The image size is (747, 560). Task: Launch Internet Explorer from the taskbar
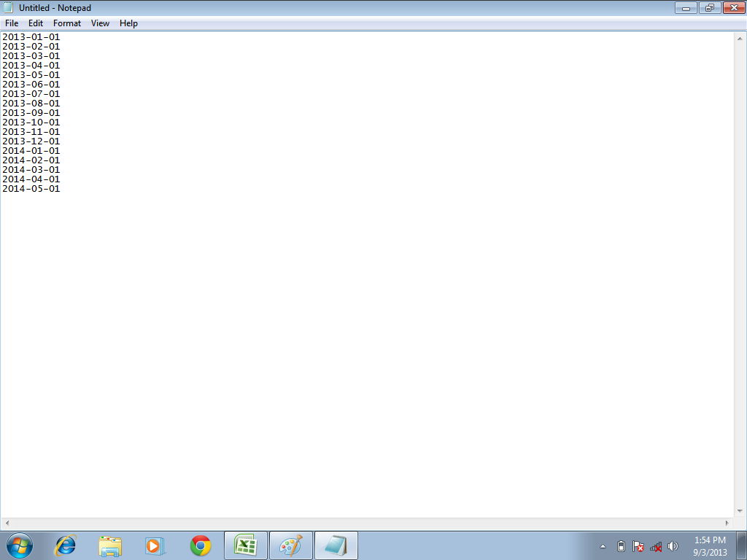(x=65, y=545)
